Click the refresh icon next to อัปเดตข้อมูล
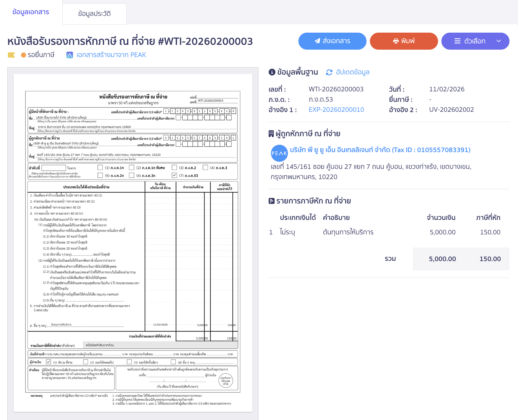This screenshot has height=420, width=518. click(329, 72)
